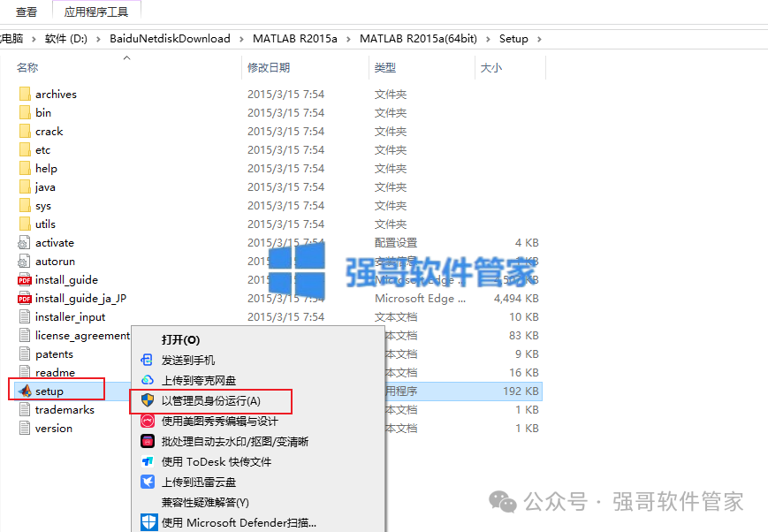This screenshot has height=532, width=768.
Task: Expand breadcrumb chevron after MATLAB R2015a(64bit)
Action: (488, 39)
